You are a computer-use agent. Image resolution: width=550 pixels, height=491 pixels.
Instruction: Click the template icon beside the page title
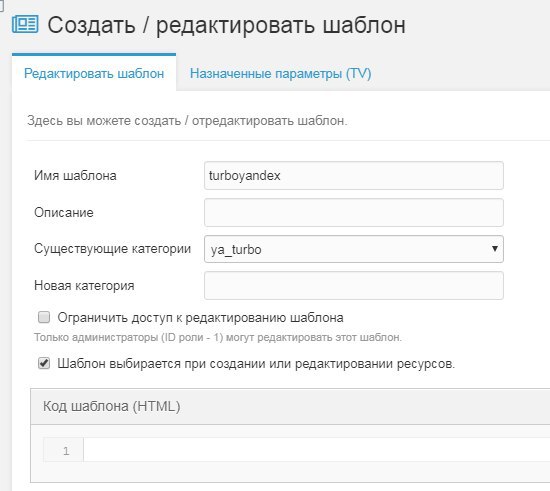[x=25, y=24]
